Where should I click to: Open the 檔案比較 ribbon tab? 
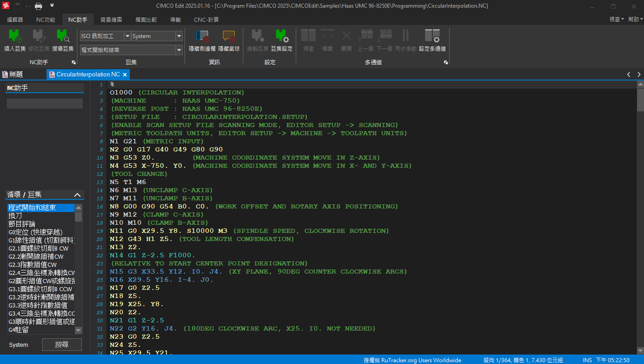pos(146,19)
